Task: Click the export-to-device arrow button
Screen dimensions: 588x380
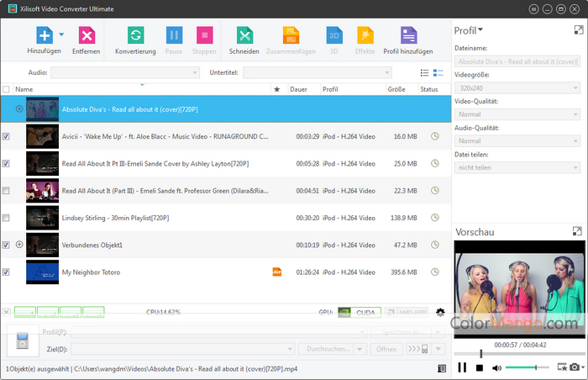Action: (418, 349)
